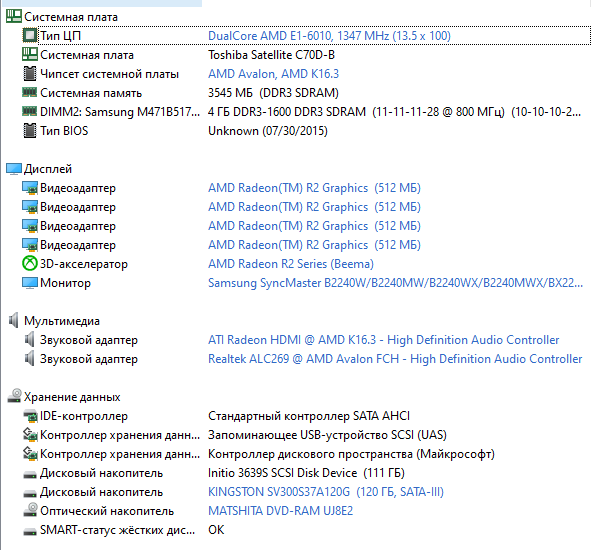Click the Хранение данных section header text
This screenshot has height=550, width=607.
(x=72, y=397)
